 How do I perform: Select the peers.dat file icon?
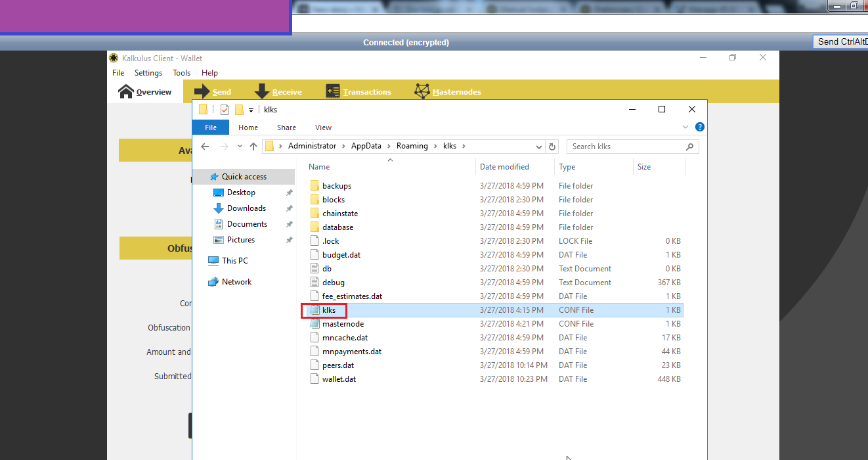pyautogui.click(x=315, y=365)
